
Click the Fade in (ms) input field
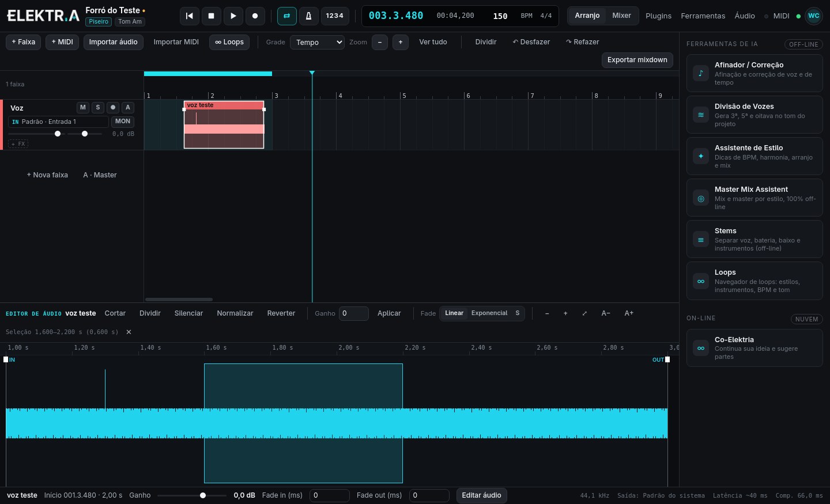click(x=330, y=495)
